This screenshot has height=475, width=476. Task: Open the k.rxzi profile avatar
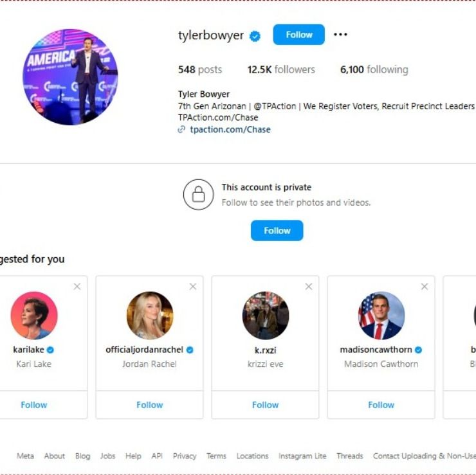tap(266, 315)
